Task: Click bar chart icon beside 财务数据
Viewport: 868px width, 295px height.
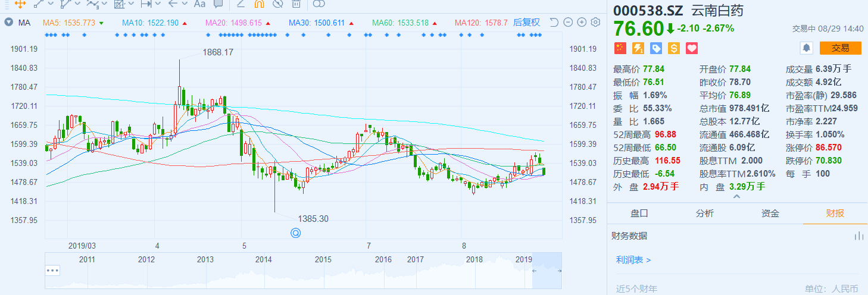Action: pos(858,236)
